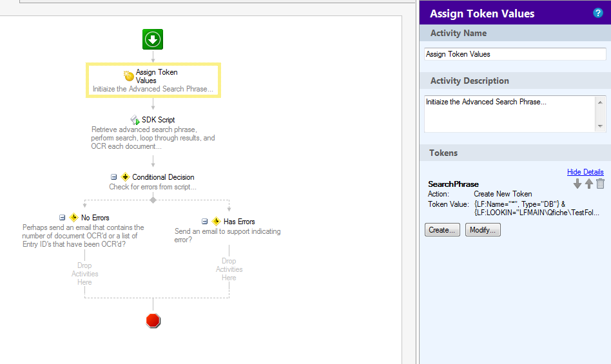
Task: Click the Conditional Decision diamond icon
Action: (125, 177)
